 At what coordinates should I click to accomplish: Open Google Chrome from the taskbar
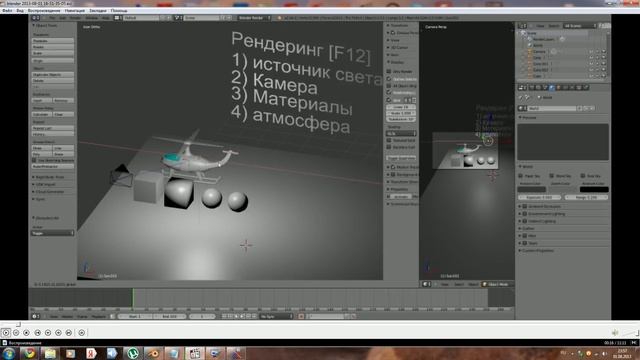pyautogui.click(x=29, y=353)
